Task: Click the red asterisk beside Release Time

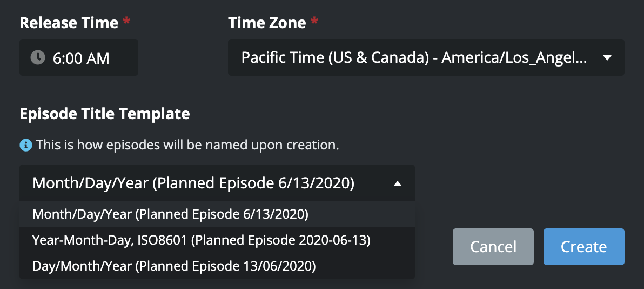Action: click(126, 23)
